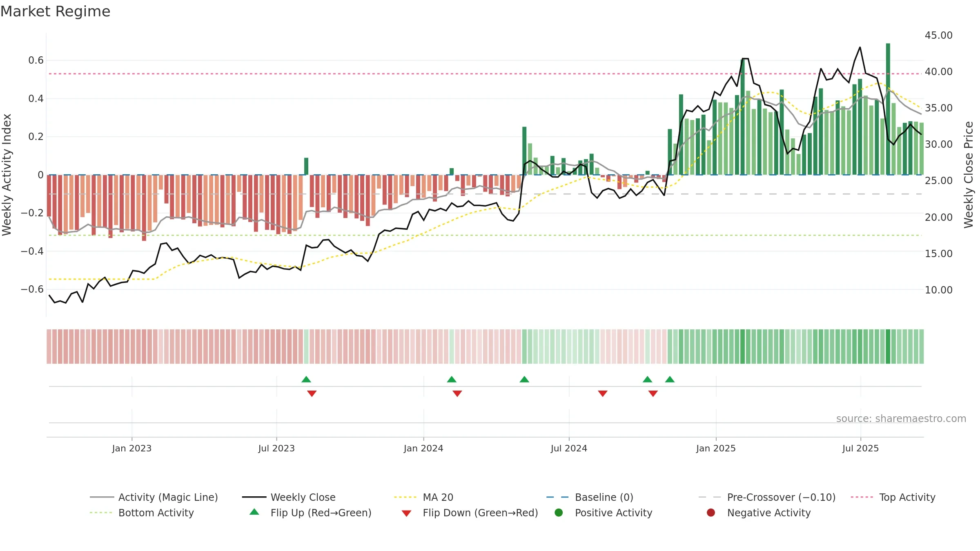Click the Weekly Close Price axis title
Screen dimensions: 980x551
969,175
